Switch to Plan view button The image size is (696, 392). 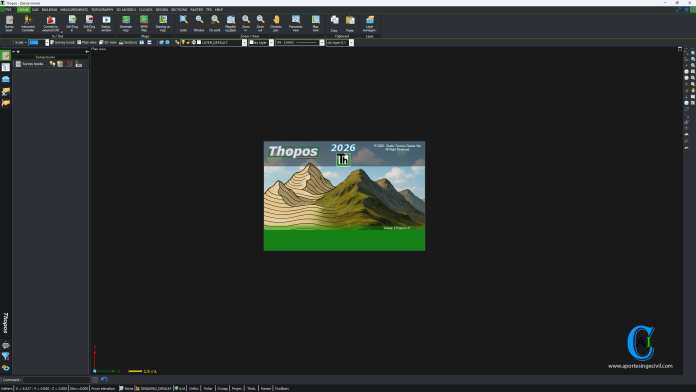pyautogui.click(x=87, y=43)
